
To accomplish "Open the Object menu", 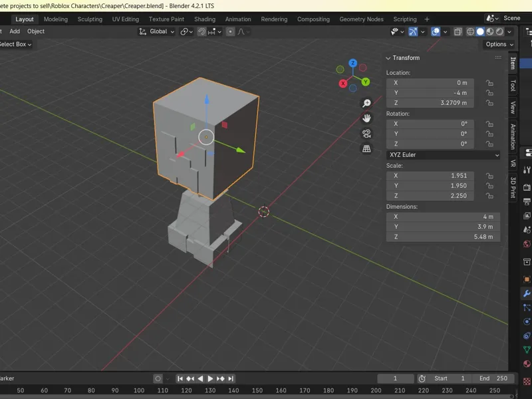I will (x=36, y=31).
